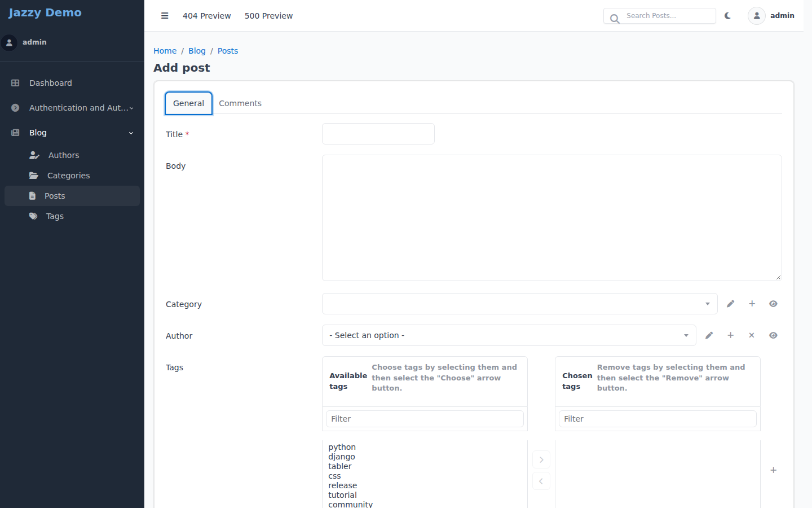Open the 404 Preview menu item
This screenshot has width=812, height=508.
click(207, 16)
